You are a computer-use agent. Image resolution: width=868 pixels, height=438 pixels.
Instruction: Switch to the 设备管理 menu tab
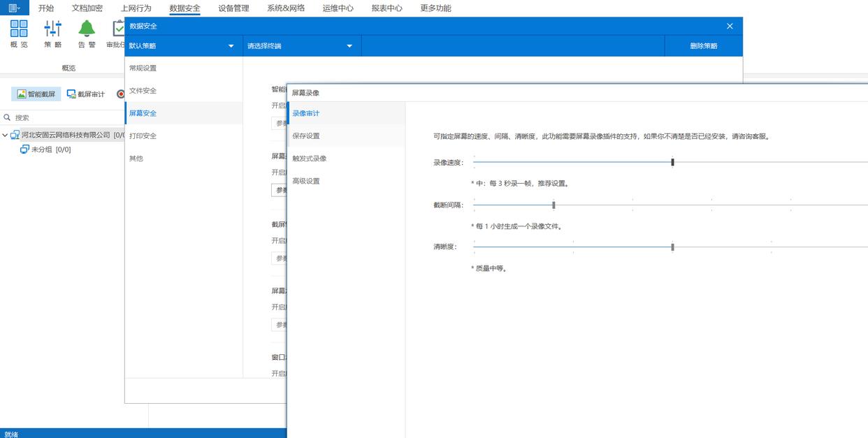pos(233,8)
